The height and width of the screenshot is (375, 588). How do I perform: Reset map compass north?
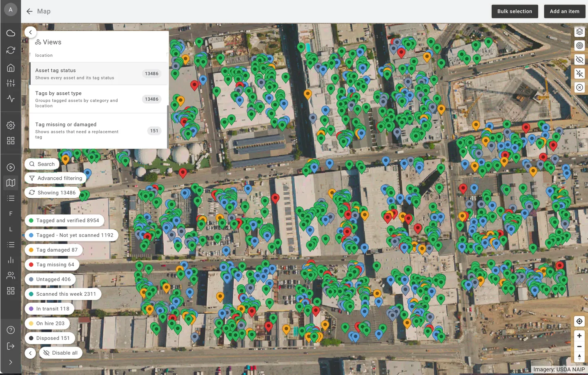tap(579, 357)
